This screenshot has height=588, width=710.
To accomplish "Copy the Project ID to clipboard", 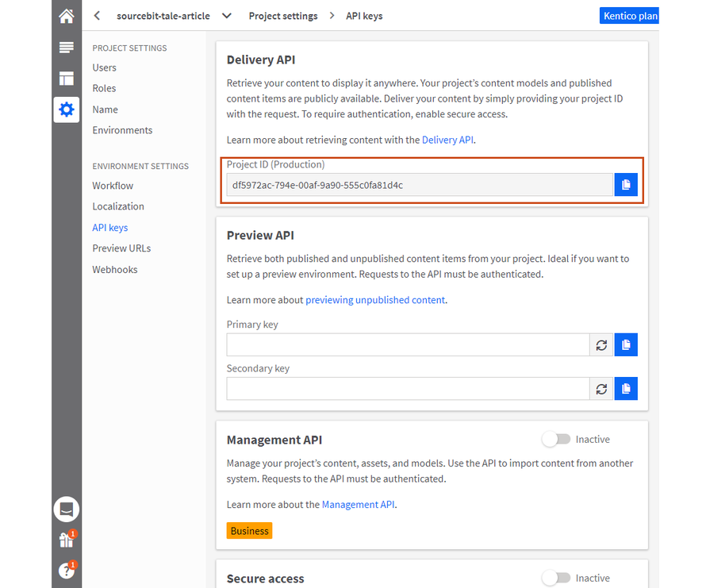I will [x=626, y=185].
